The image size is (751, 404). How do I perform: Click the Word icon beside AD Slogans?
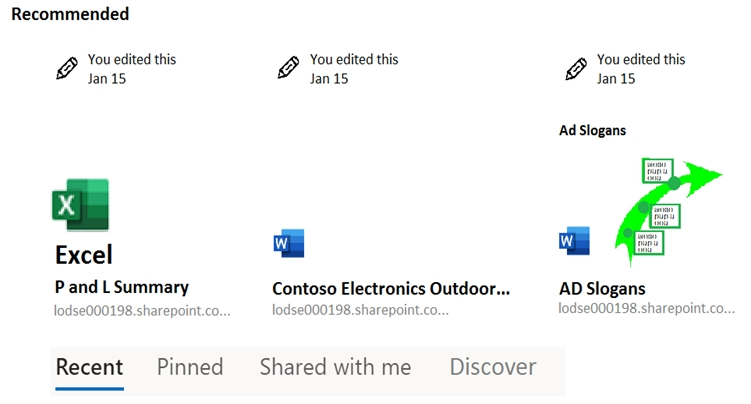(x=574, y=241)
